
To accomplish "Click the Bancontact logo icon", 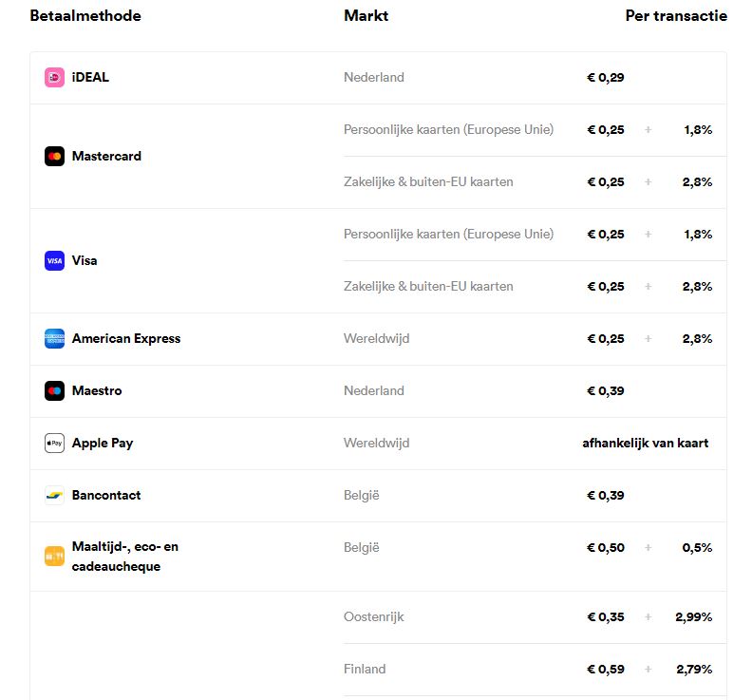I will [54, 496].
